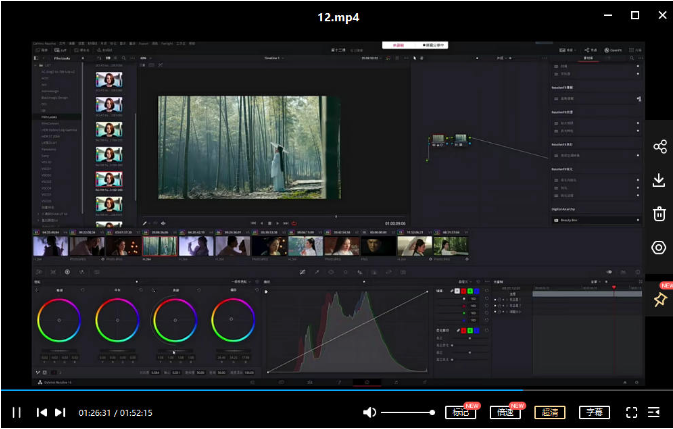Screen dimensions: 673x429
Task: Toggle the blue curve channel button
Action: (x=476, y=291)
